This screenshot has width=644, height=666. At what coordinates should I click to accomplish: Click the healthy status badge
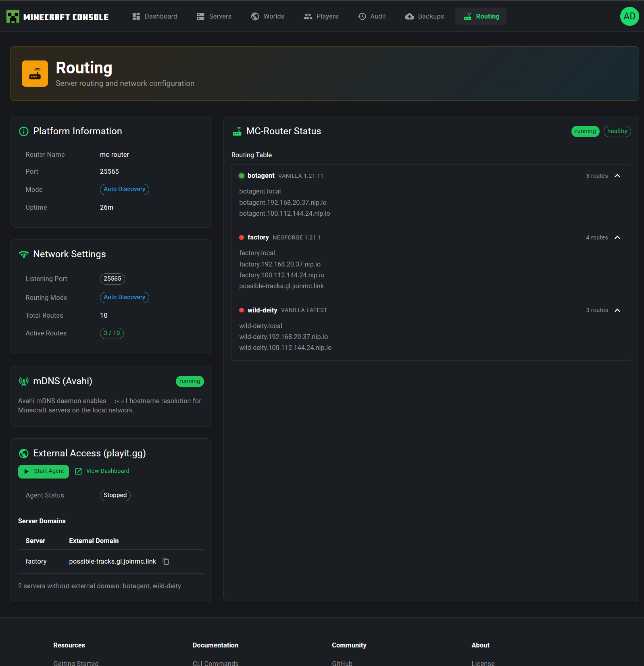pos(617,131)
